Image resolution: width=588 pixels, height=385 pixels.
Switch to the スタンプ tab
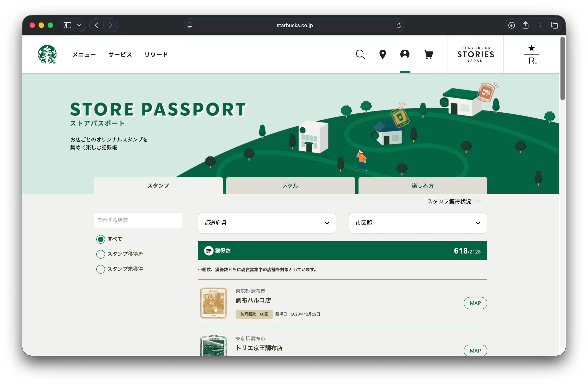[x=158, y=185]
